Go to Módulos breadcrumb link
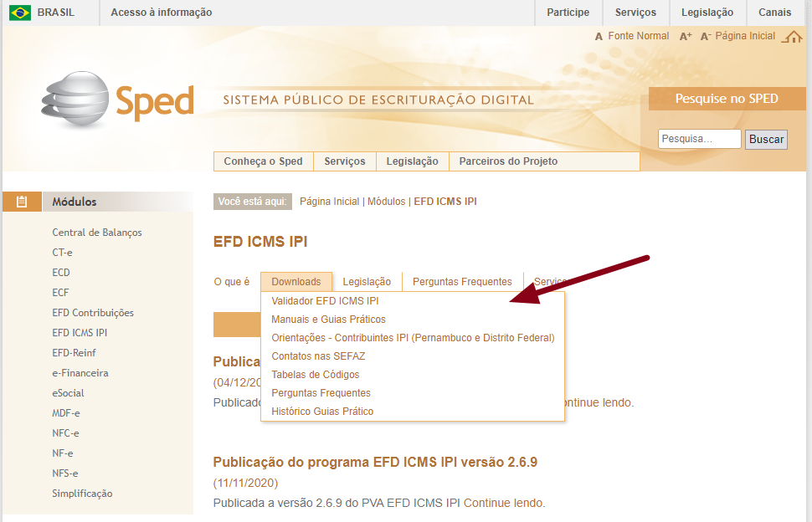Viewport: 812px width, 522px height. point(386,202)
